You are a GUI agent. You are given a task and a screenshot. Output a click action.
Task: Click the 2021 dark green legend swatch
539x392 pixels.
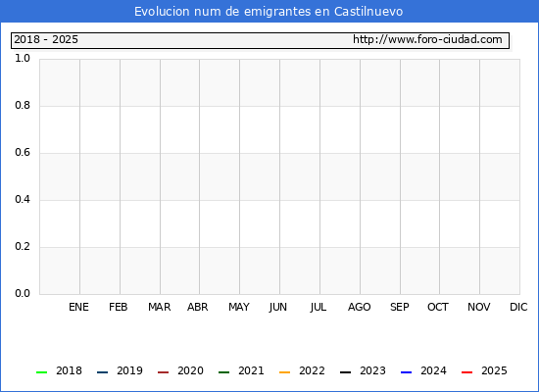click(x=223, y=372)
